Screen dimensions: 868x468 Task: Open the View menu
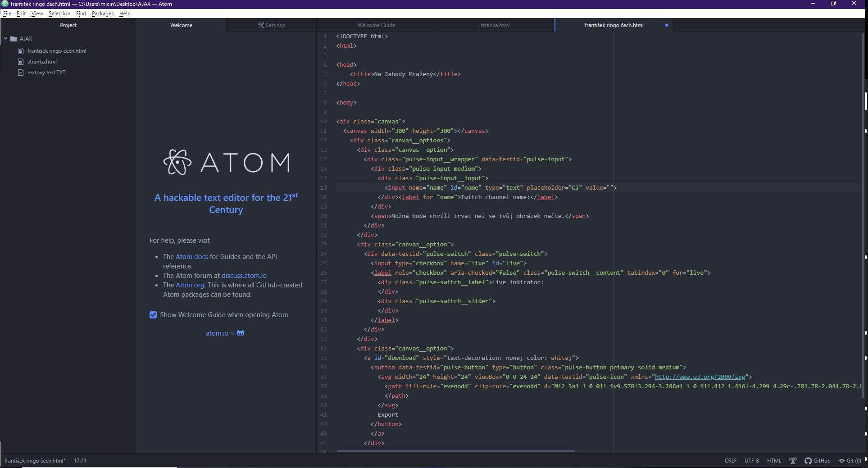coord(37,14)
